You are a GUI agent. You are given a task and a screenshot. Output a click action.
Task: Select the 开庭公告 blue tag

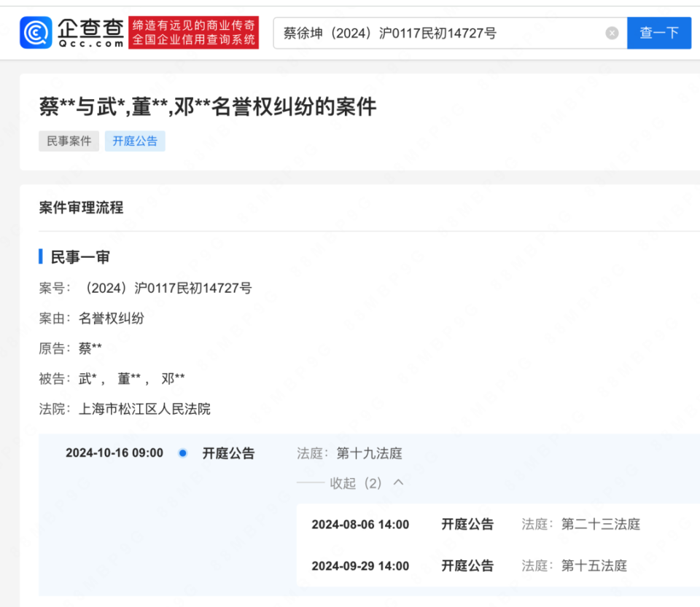(x=135, y=141)
